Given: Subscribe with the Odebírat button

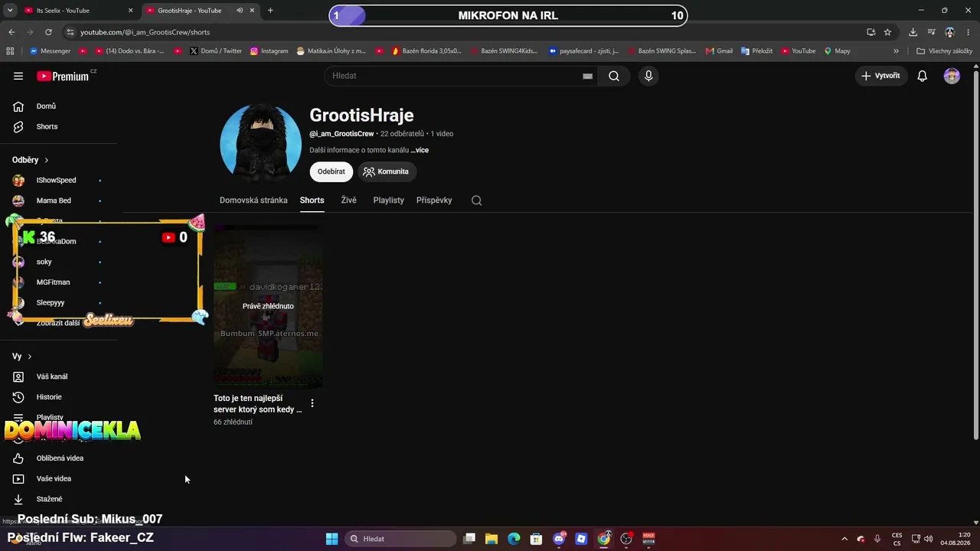Looking at the screenshot, I should click(332, 171).
